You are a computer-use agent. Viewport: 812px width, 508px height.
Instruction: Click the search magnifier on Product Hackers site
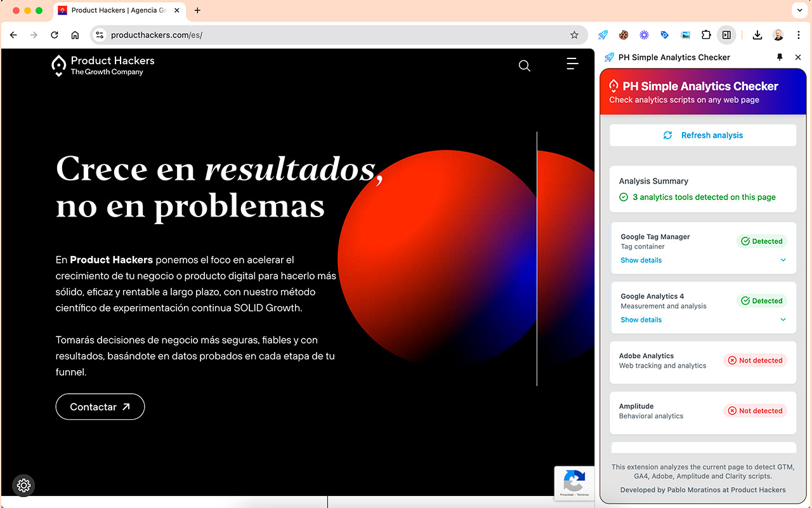524,65
